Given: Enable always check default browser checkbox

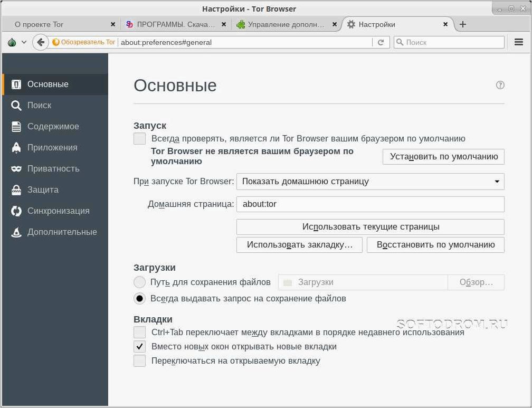Looking at the screenshot, I should [x=139, y=138].
